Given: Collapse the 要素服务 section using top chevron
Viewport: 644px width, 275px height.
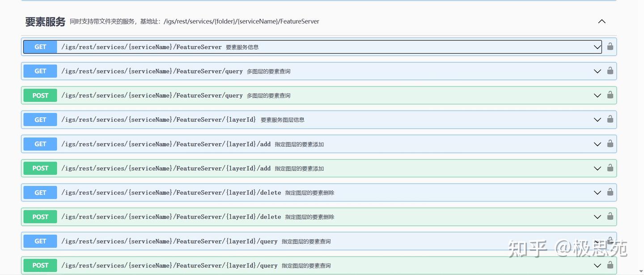Looking at the screenshot, I should coord(602,21).
